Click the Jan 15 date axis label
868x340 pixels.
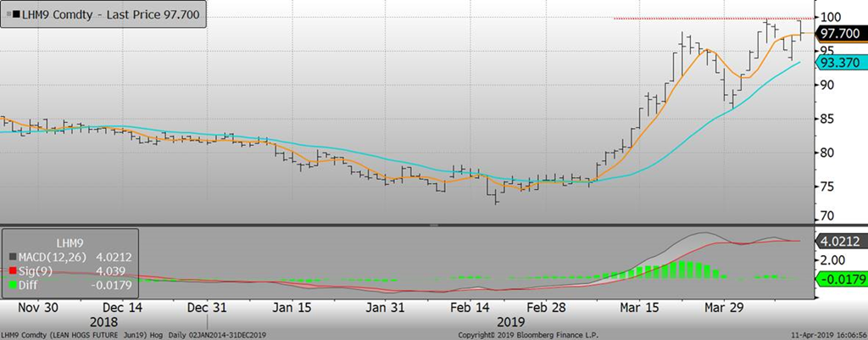pos(292,307)
